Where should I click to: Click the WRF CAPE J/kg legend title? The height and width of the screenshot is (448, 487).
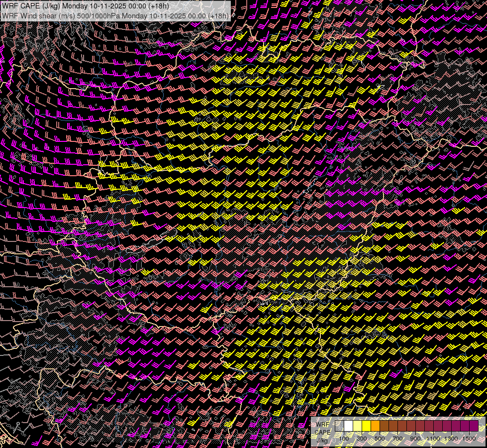(323, 432)
